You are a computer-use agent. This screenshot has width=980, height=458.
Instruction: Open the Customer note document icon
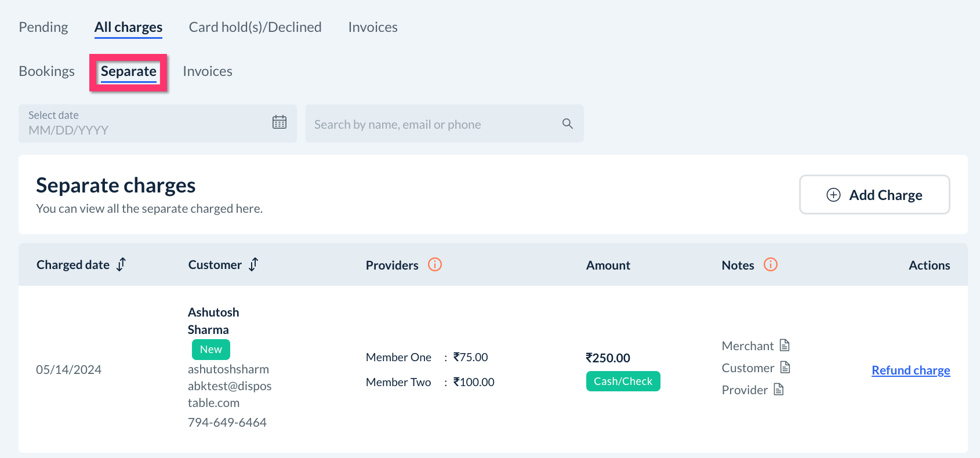click(785, 368)
